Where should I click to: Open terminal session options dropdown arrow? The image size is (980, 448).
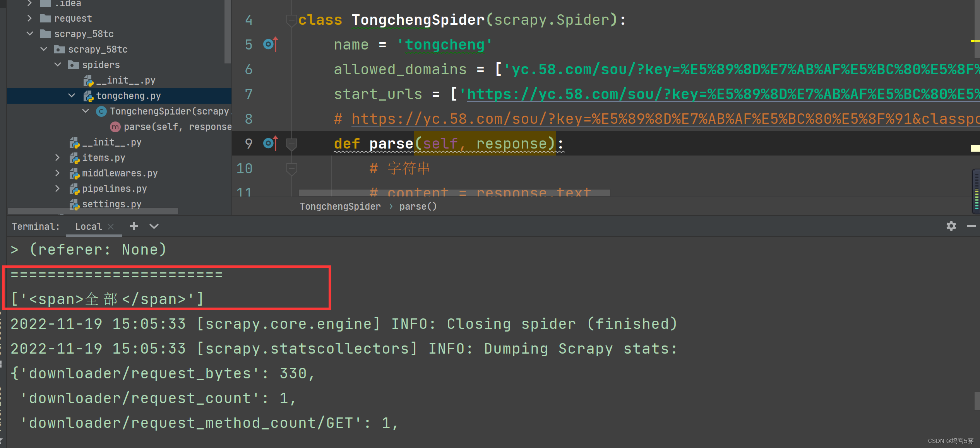click(x=154, y=226)
